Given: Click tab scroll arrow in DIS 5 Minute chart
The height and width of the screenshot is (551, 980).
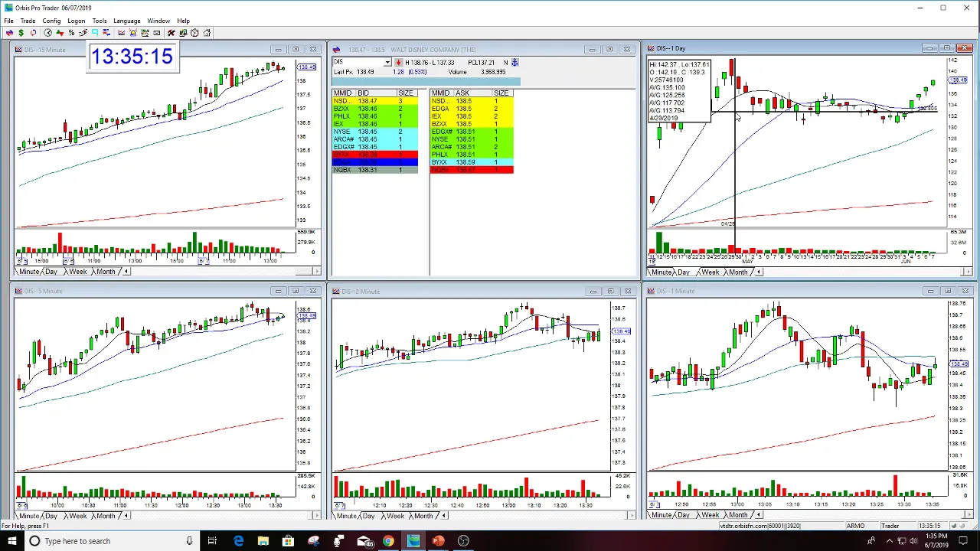Looking at the screenshot, I should coord(126,515).
